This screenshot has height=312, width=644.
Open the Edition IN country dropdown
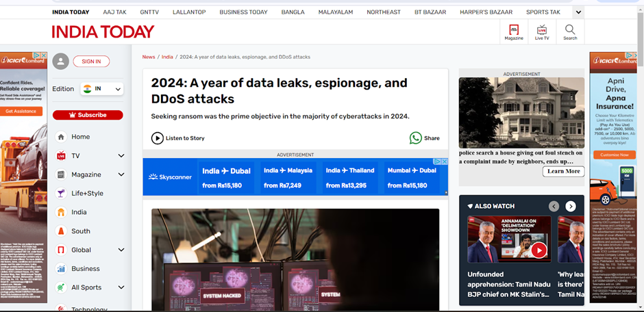(101, 89)
